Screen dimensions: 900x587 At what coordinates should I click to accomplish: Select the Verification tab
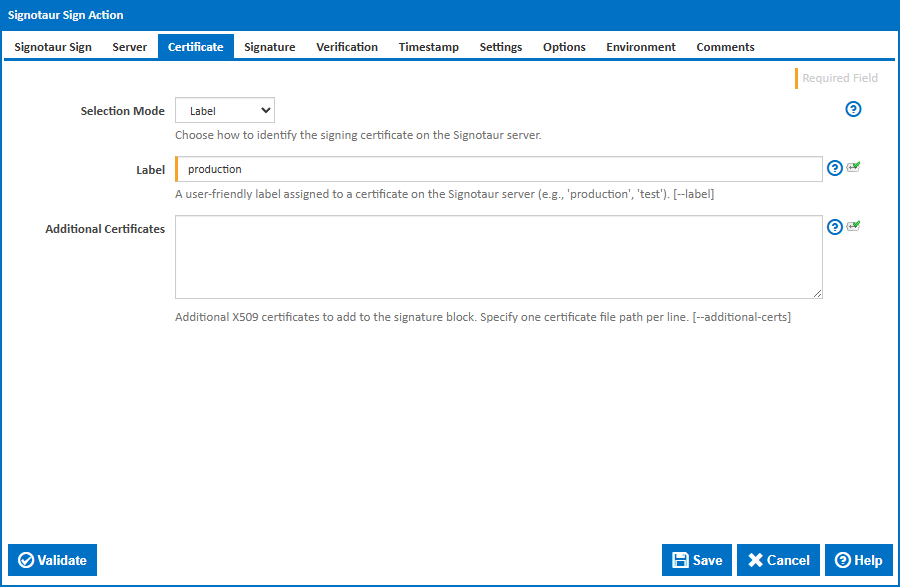tap(346, 46)
